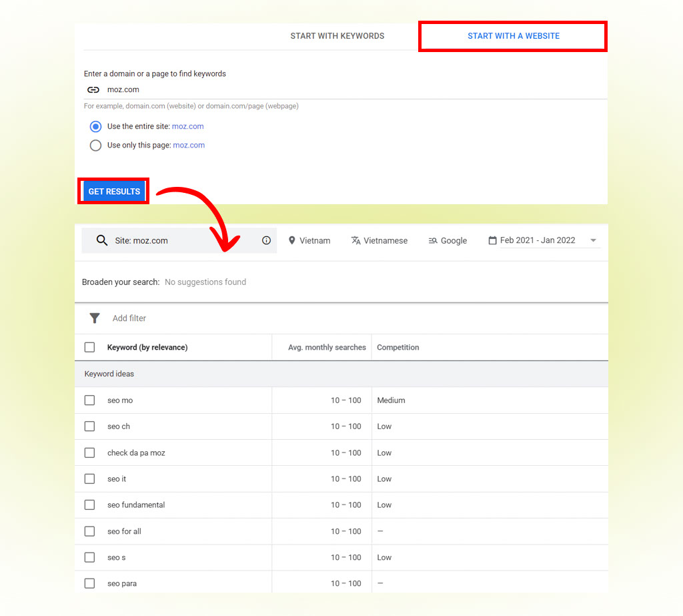Open moz.com link after 'entire site'
683x616 pixels.
click(187, 126)
